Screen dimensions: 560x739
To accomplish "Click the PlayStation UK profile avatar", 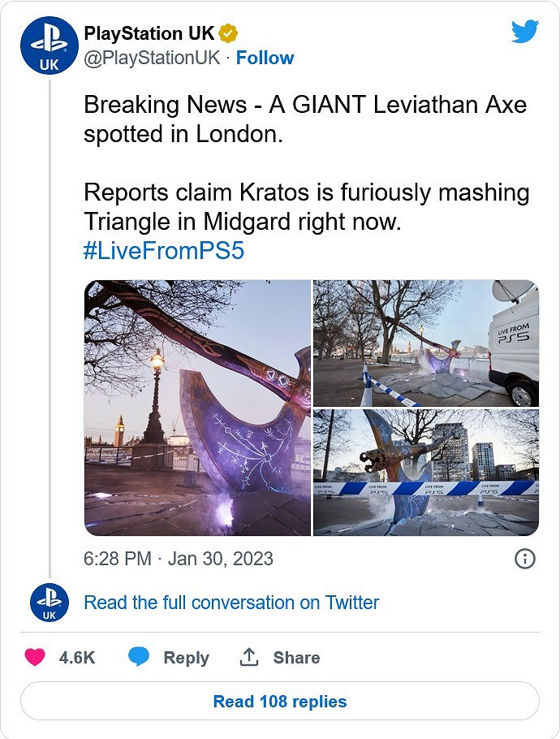I will coord(50,46).
